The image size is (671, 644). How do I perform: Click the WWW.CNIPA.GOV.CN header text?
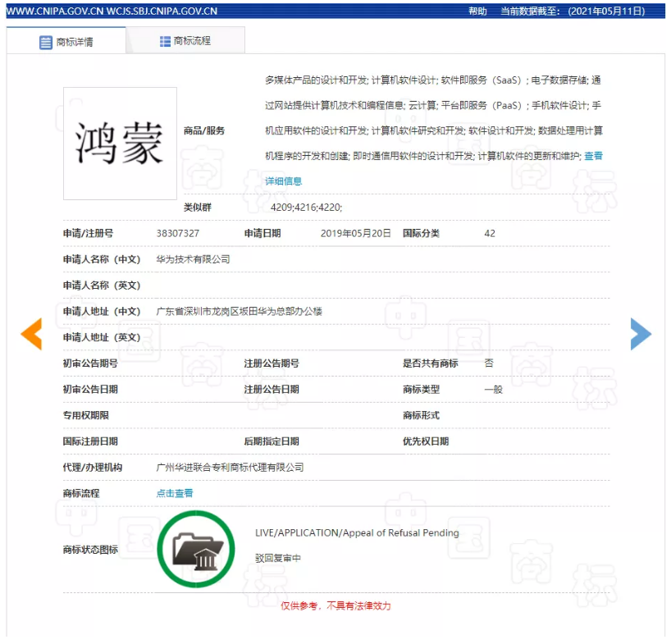[55, 11]
